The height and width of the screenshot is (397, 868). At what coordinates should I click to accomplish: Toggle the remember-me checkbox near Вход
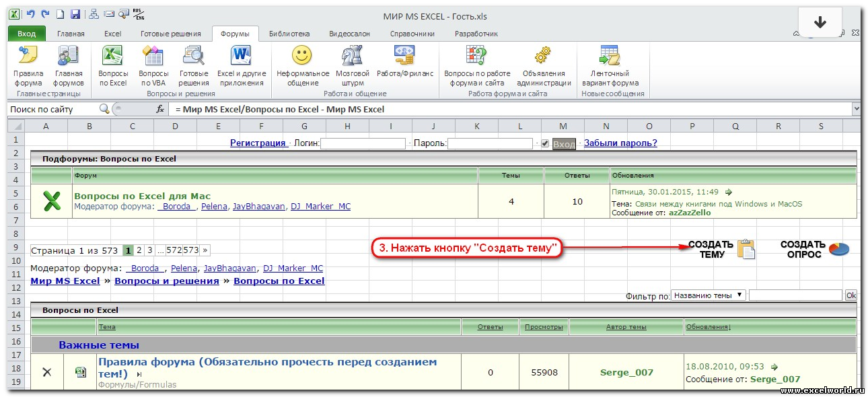(x=545, y=143)
